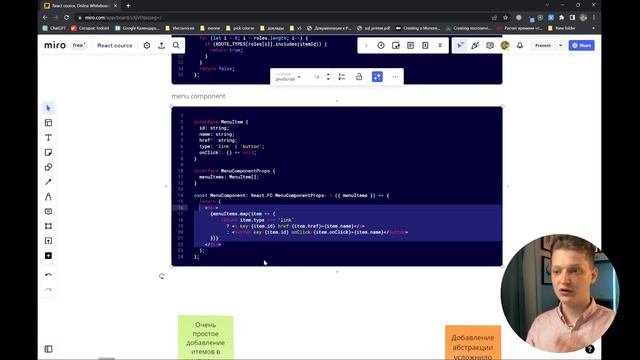The height and width of the screenshot is (360, 640).
Task: Select the cursor tool in left toolbar
Action: pos(48,108)
